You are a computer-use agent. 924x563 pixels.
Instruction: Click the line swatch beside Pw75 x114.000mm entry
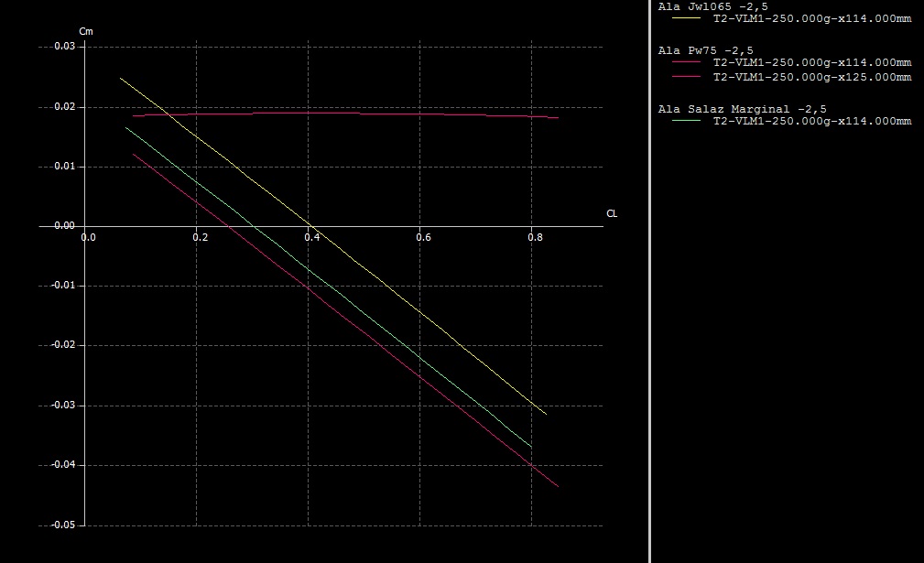[686, 62]
